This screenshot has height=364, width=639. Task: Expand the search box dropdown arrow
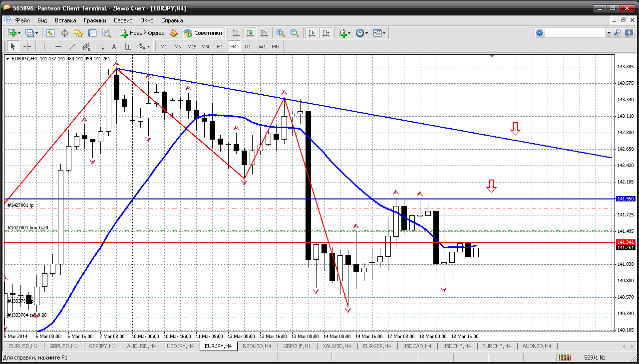tap(609, 33)
